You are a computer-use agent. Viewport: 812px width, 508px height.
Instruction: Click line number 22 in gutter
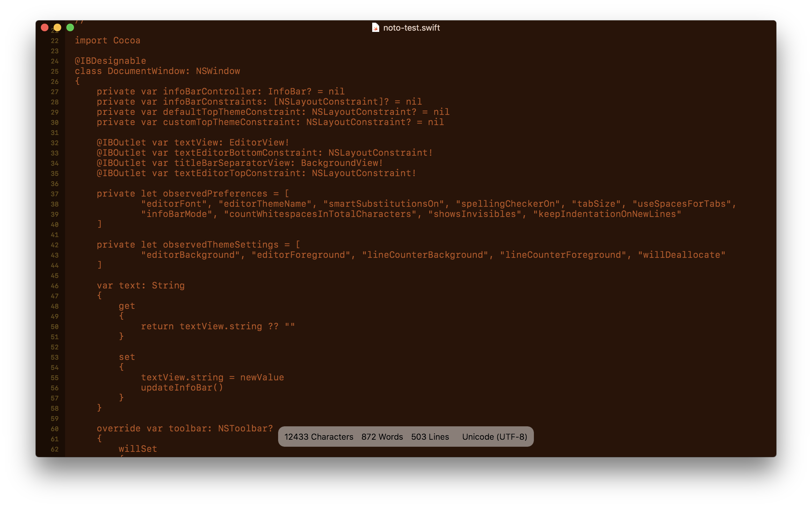pos(55,41)
